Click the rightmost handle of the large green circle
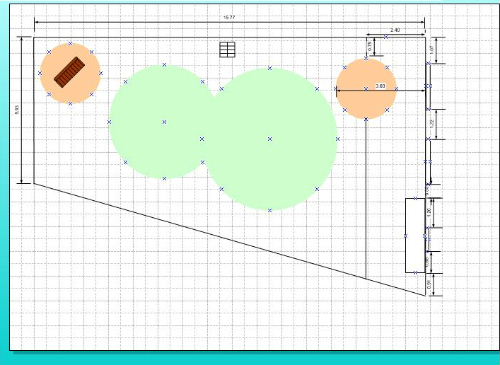 click(x=338, y=139)
